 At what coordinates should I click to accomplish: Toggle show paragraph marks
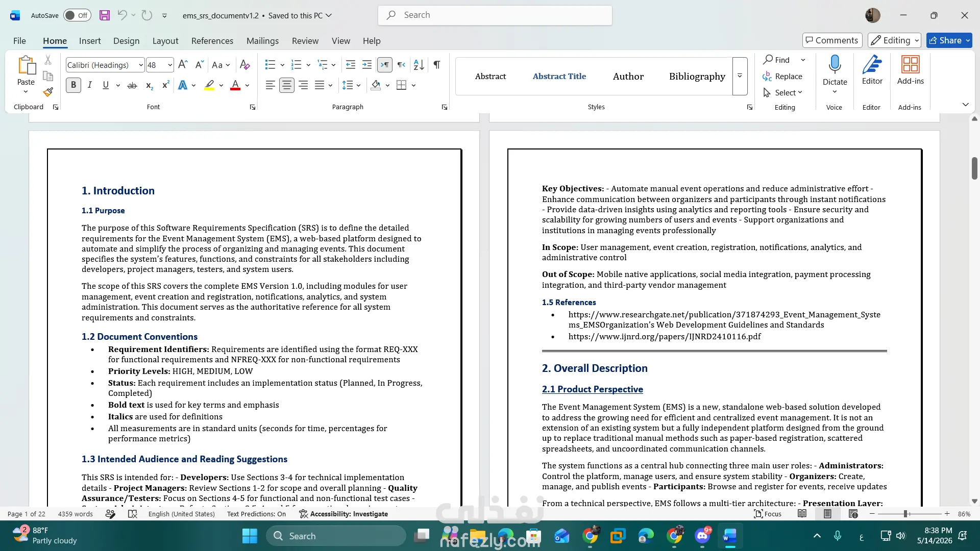[x=437, y=65]
